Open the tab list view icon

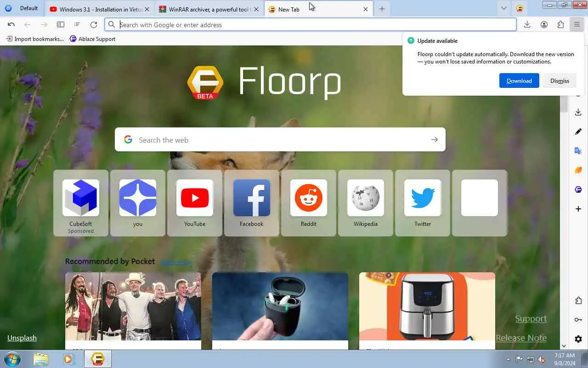(77, 25)
